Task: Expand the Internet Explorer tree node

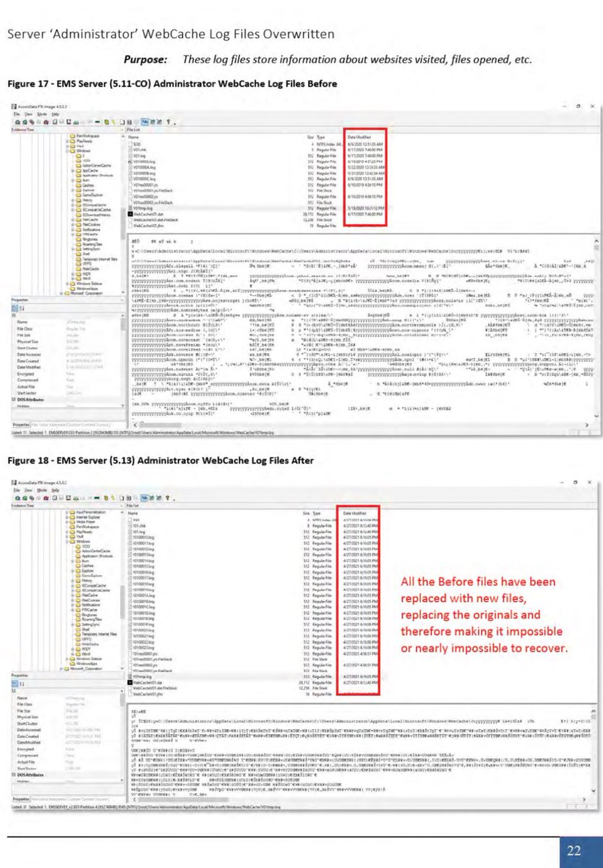Action: (67, 517)
